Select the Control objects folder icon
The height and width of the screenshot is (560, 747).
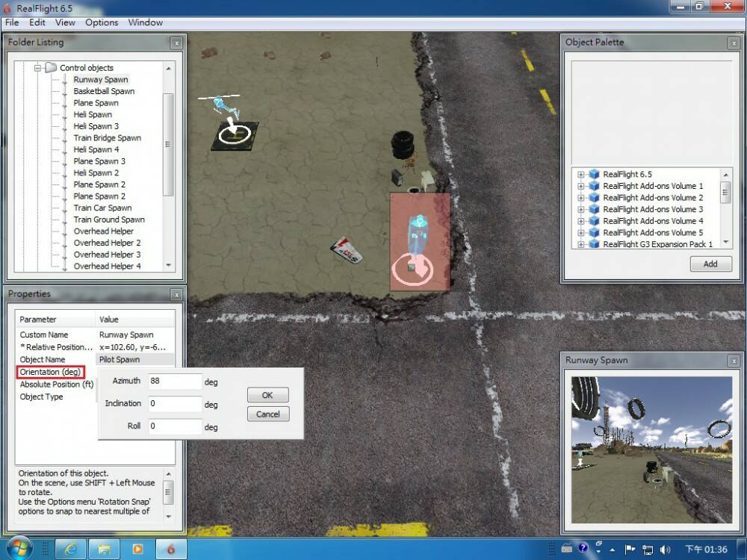51,68
